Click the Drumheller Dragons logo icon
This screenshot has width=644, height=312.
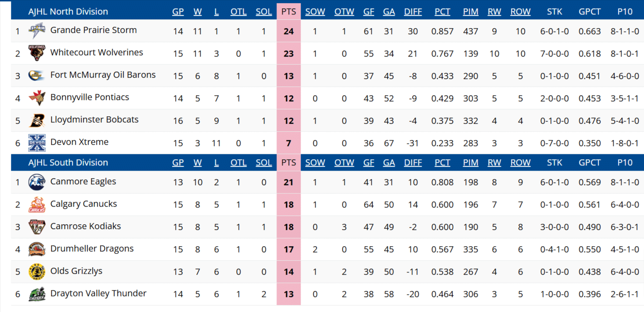36,249
